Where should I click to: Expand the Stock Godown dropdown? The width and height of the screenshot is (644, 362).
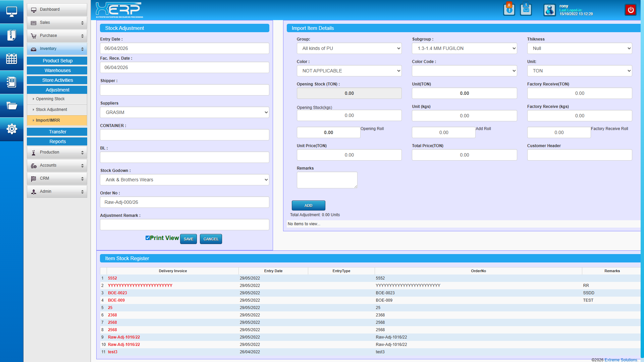(184, 180)
